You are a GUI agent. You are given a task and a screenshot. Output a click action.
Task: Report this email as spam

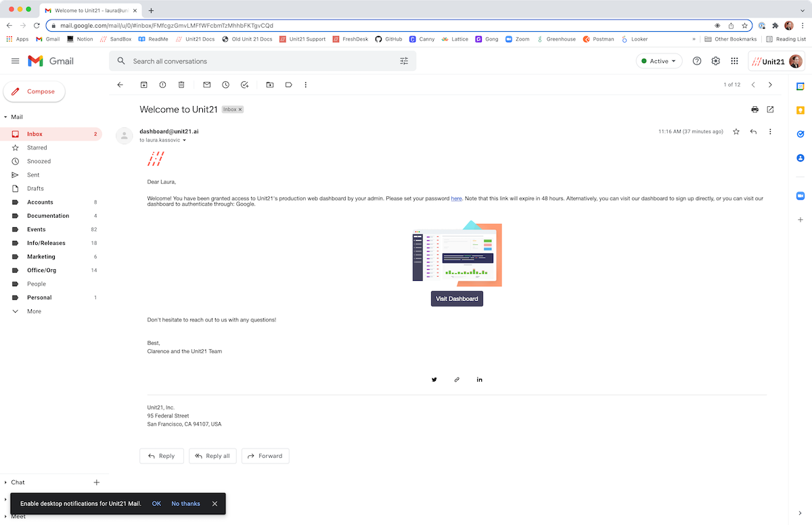162,85
